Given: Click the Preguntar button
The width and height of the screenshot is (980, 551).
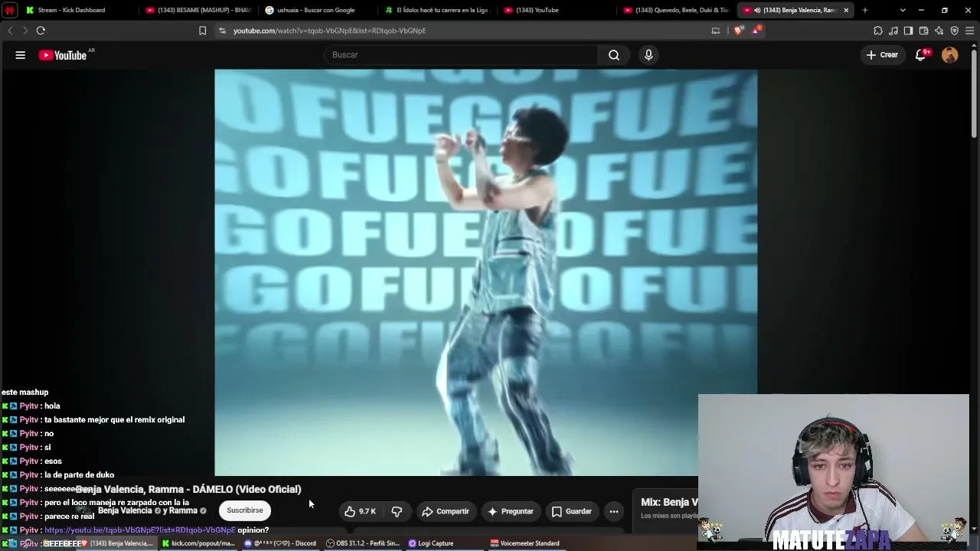Looking at the screenshot, I should coord(511,511).
